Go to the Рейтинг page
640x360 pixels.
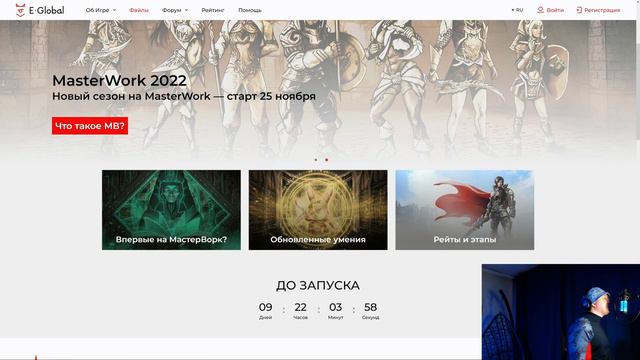pos(213,10)
